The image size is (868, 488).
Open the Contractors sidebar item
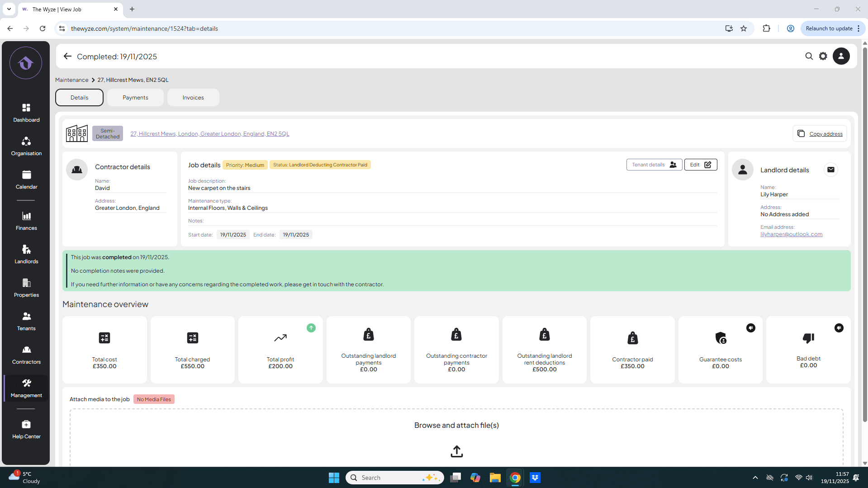click(26, 355)
